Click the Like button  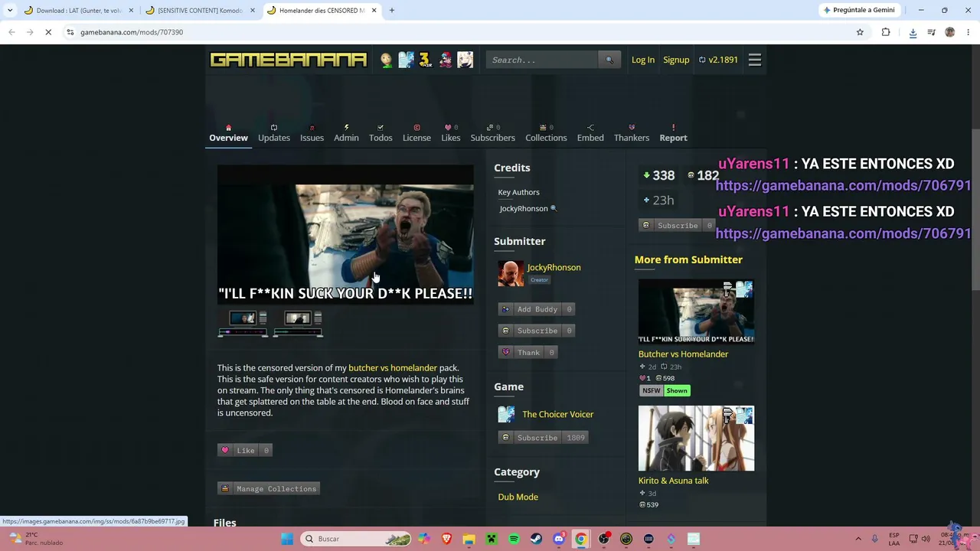click(x=245, y=451)
